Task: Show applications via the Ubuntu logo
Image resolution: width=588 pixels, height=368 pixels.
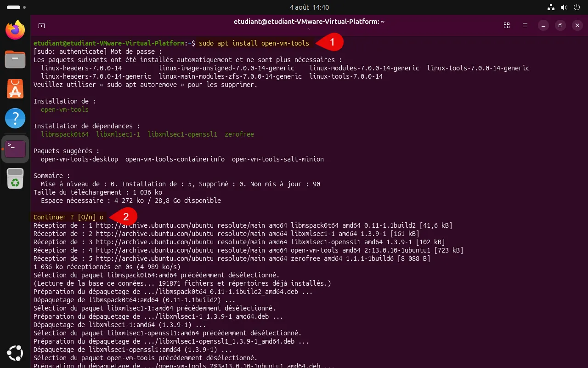Action: pos(15,353)
